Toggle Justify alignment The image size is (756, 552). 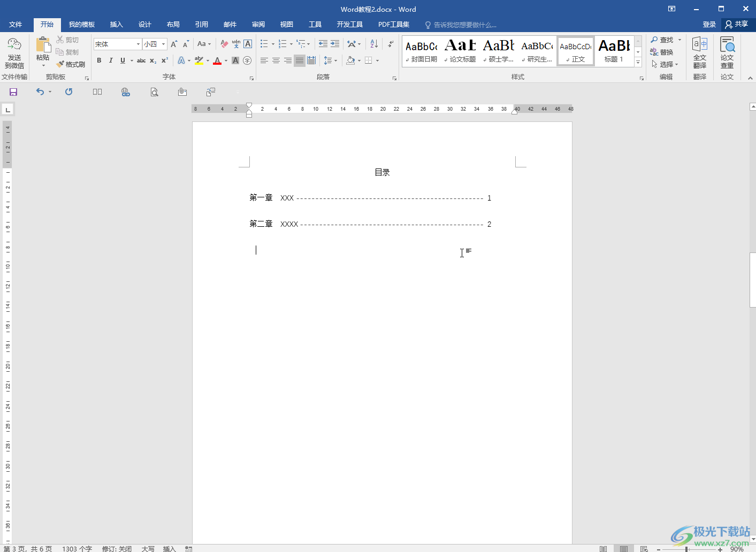tap(300, 60)
